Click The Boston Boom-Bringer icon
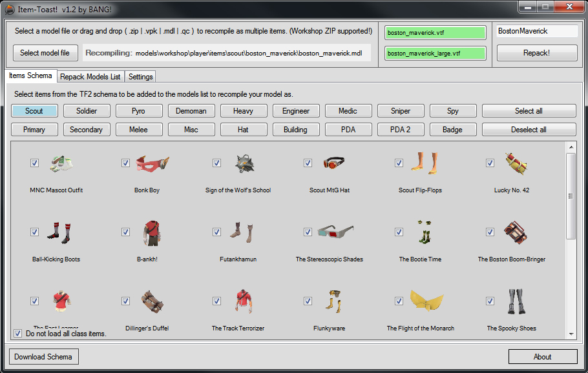Screen dimensions: 588x373 pyautogui.click(x=516, y=232)
